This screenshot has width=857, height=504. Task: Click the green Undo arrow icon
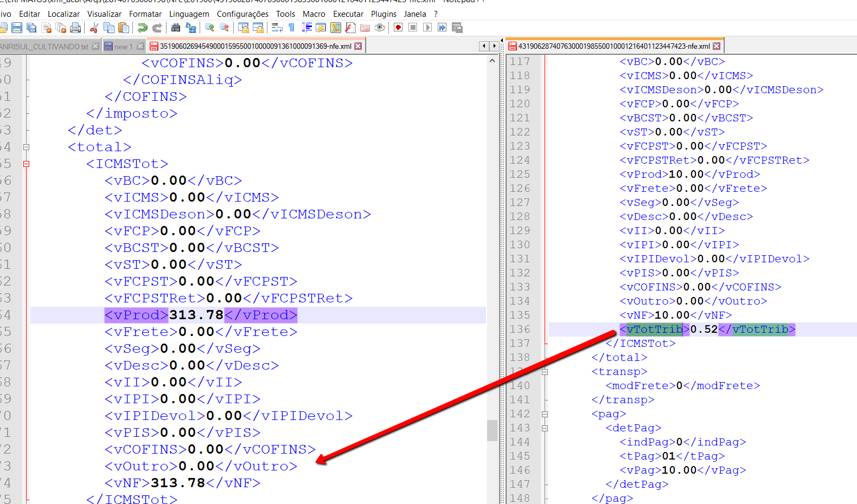coord(142,28)
